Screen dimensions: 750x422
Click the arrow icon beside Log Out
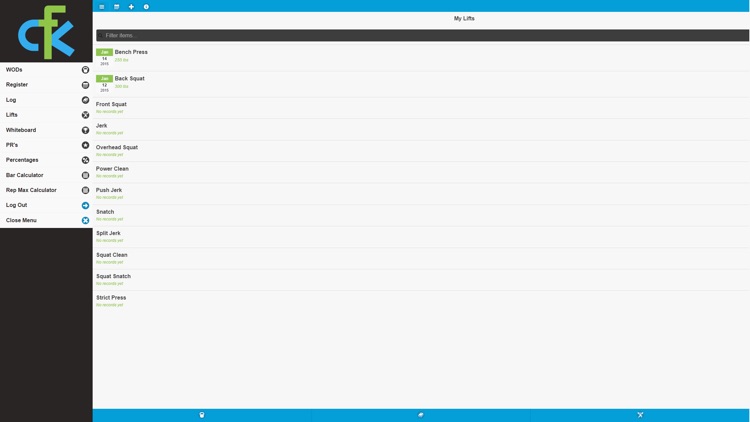point(85,205)
